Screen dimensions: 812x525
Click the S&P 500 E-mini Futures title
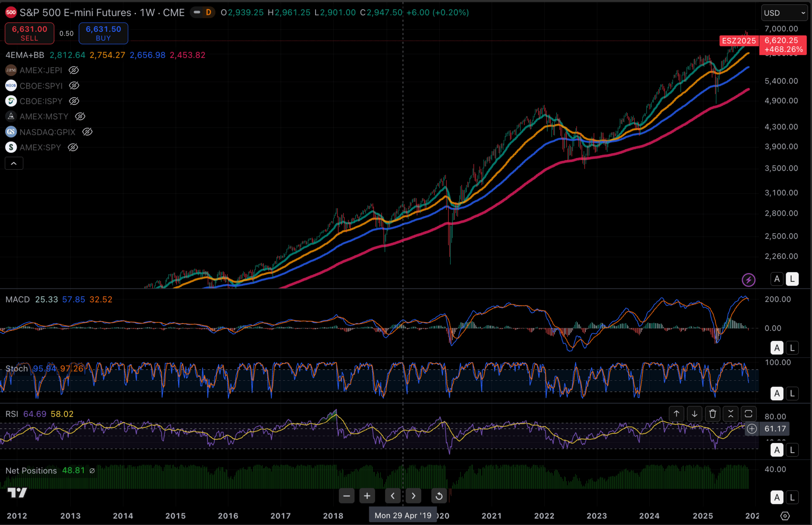[75, 13]
